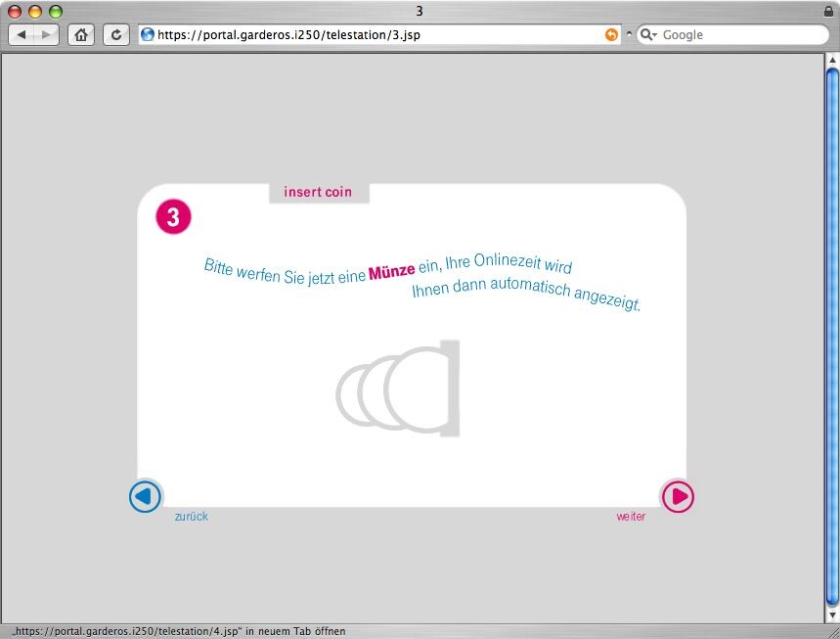Click the status bar link text 4.jsp

(178, 631)
